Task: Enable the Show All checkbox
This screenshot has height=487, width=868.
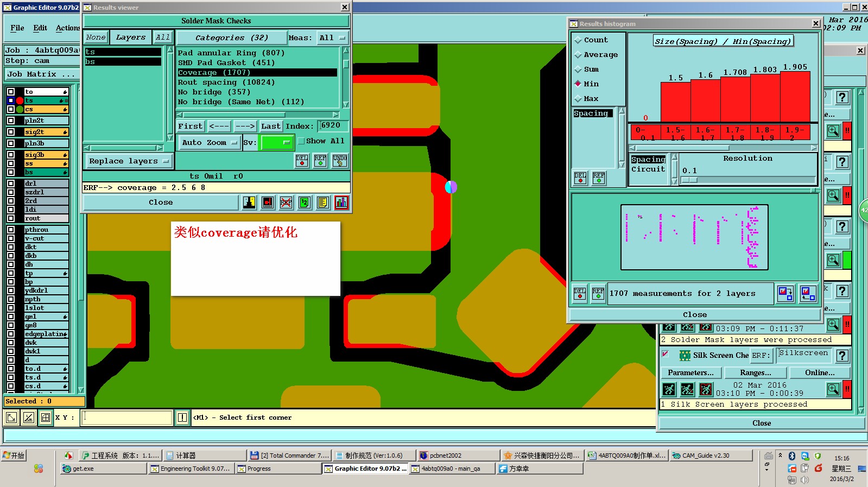Action: pyautogui.click(x=301, y=141)
